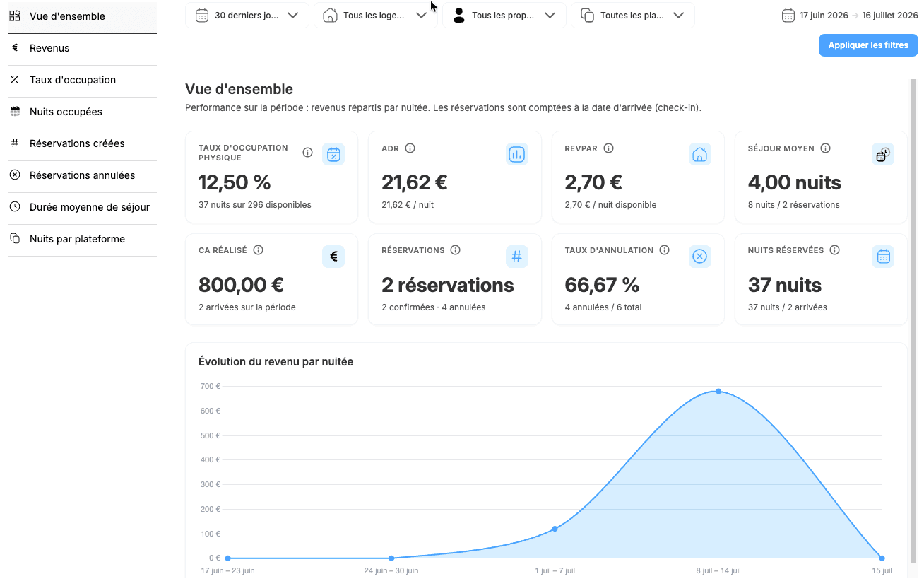Open the Tous les logements dropdown

[x=376, y=16]
